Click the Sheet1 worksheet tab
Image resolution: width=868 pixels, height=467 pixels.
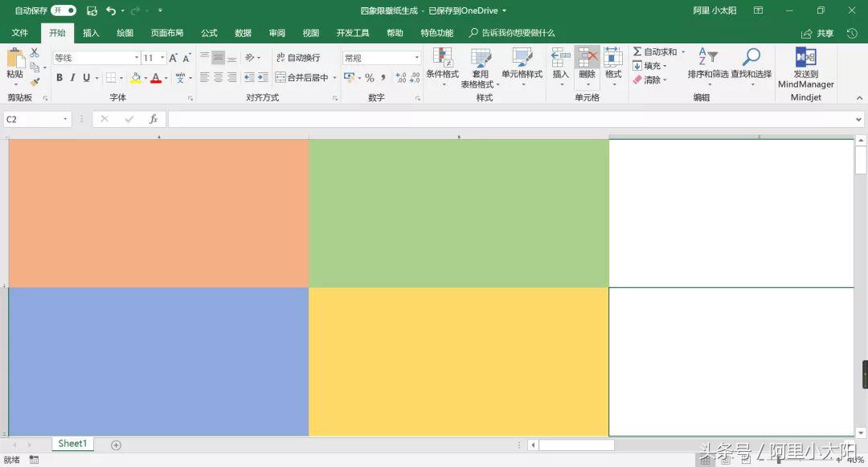(x=72, y=444)
